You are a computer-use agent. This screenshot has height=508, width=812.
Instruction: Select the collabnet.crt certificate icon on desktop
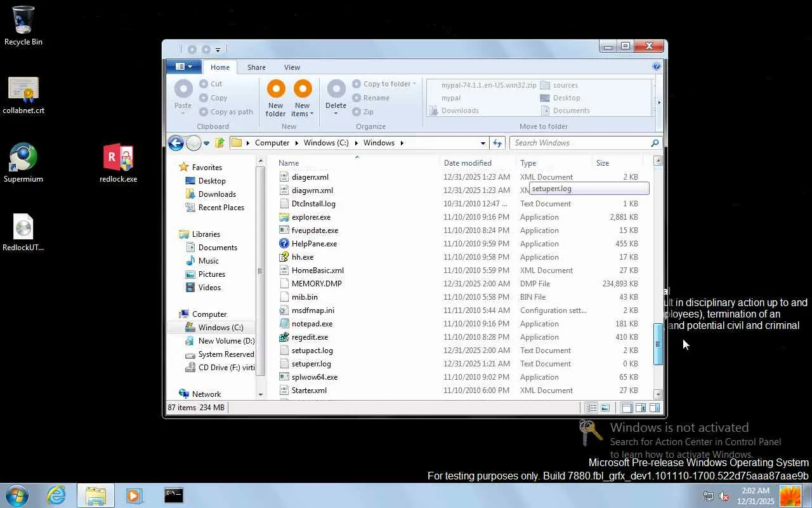coord(23,90)
